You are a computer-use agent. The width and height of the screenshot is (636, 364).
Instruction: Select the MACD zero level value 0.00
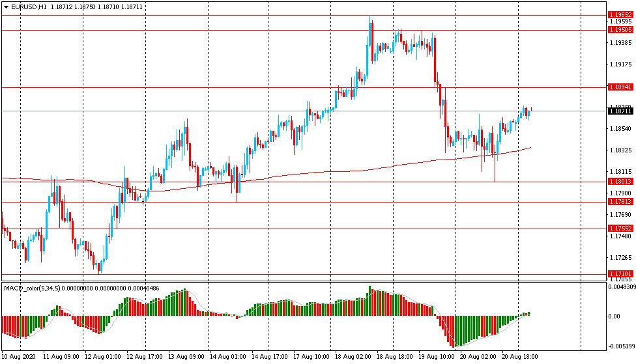[614, 316]
